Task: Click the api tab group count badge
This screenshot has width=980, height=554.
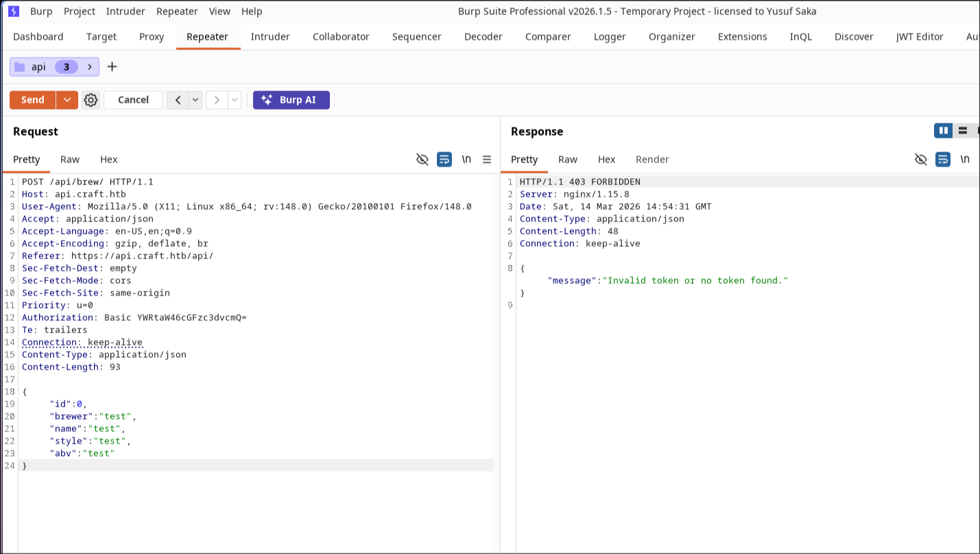Action: tap(67, 67)
